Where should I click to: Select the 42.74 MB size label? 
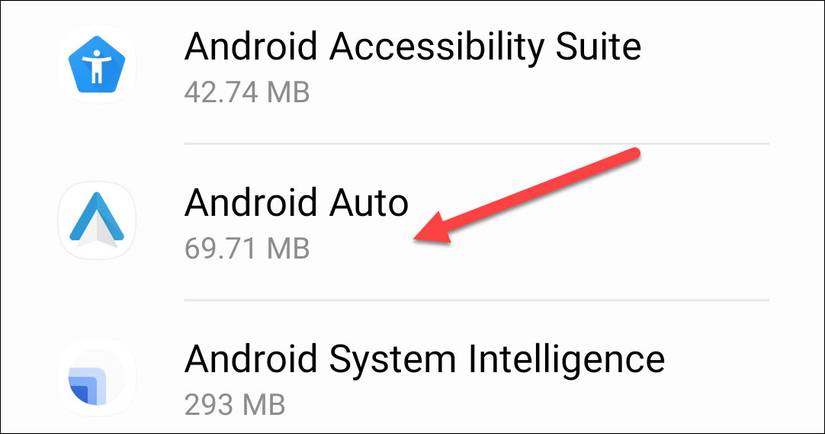[x=247, y=93]
